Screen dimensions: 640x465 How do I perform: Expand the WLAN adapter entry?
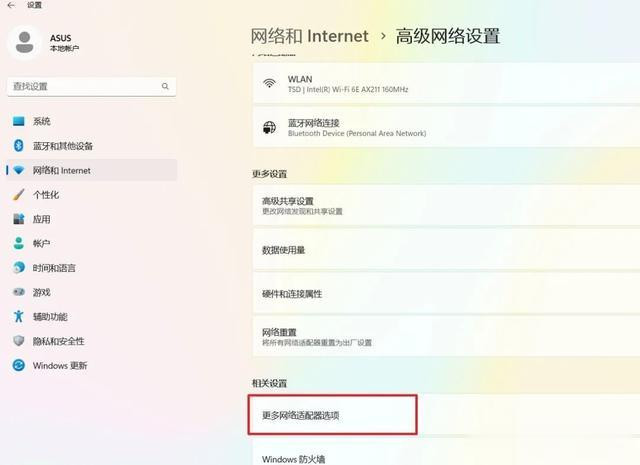click(x=447, y=83)
